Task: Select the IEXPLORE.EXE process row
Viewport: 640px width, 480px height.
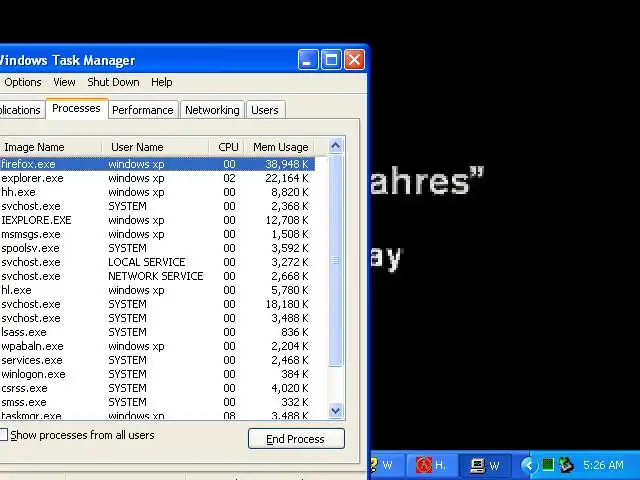Action: [157, 220]
